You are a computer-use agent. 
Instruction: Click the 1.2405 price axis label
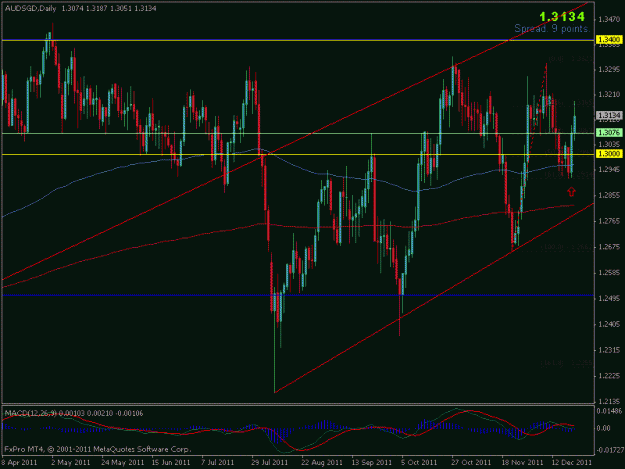coord(609,324)
